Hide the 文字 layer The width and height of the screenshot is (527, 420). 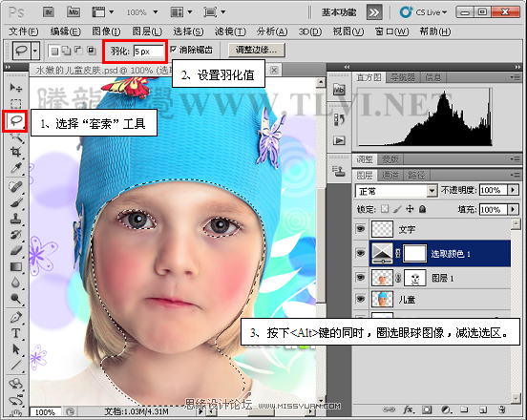[x=361, y=229]
